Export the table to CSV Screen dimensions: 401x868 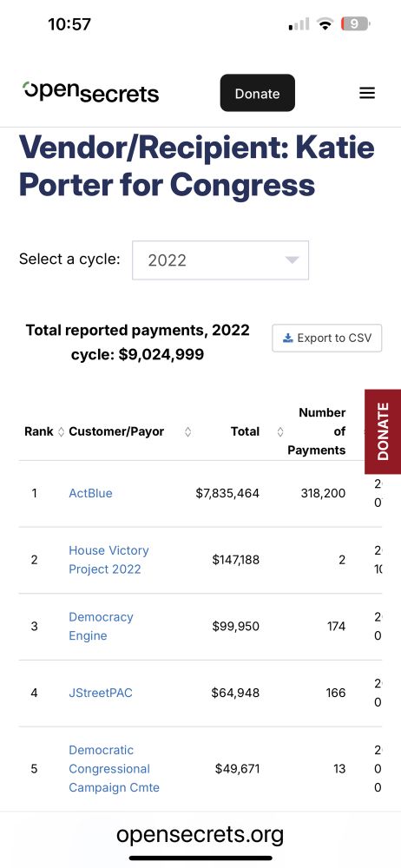click(x=326, y=339)
